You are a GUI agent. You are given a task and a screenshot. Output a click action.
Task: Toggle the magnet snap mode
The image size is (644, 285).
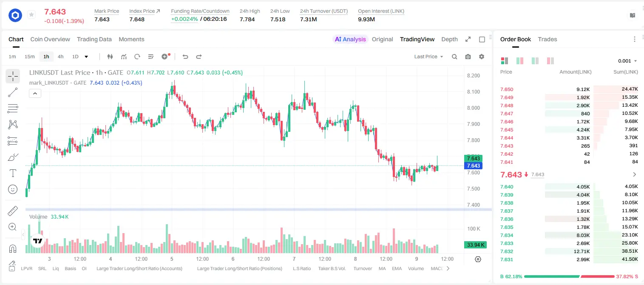point(13,249)
